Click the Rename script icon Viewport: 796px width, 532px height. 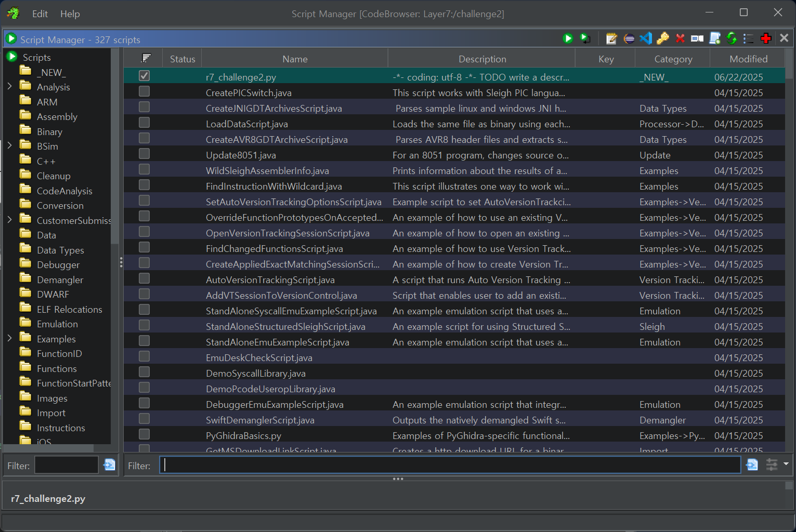click(x=697, y=38)
